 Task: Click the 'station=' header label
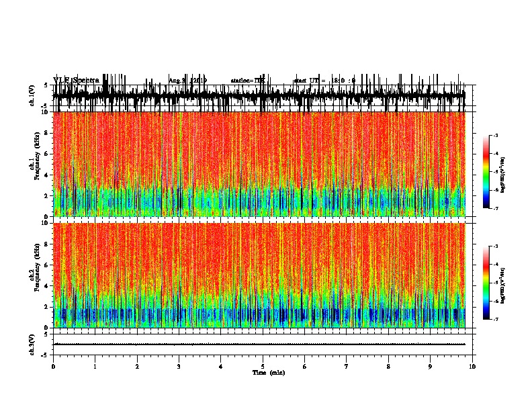[x=242, y=81]
